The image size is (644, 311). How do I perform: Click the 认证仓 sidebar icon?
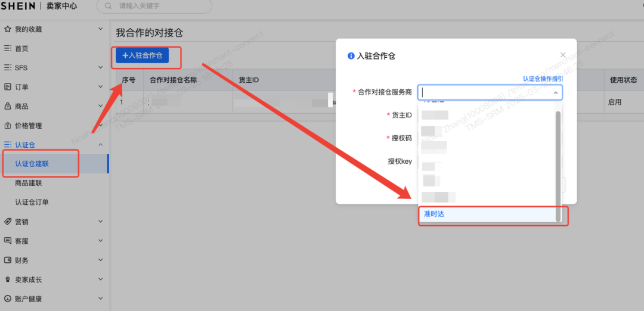tap(7, 145)
